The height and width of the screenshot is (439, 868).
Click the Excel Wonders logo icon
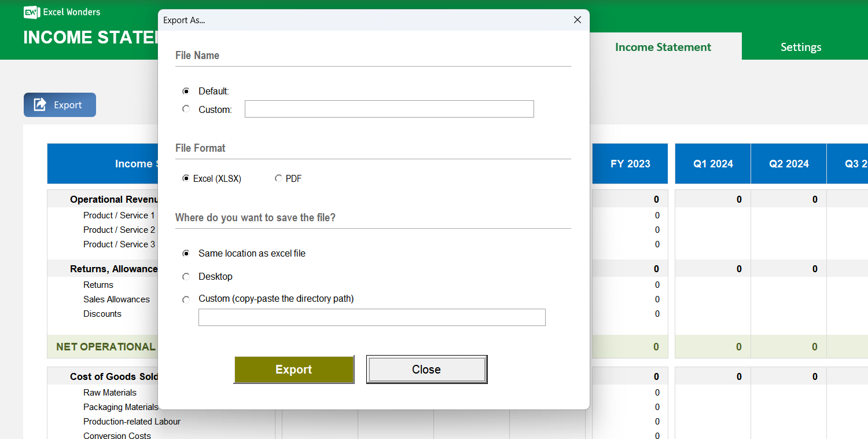tap(31, 12)
